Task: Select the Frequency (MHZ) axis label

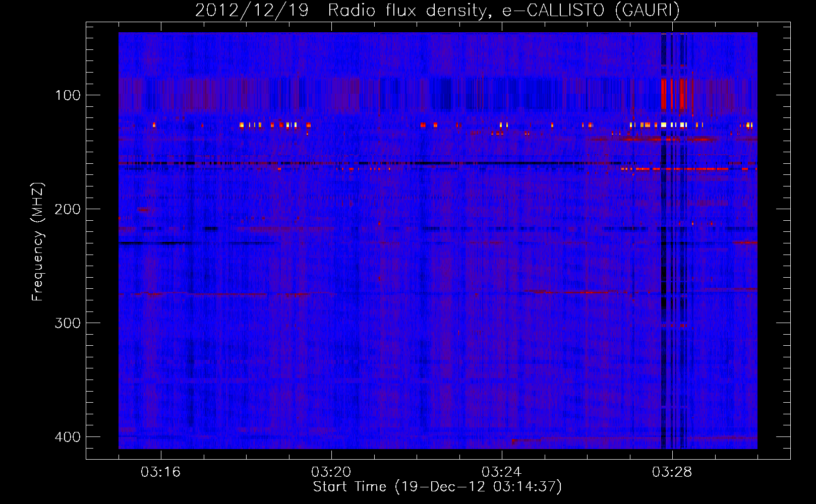Action: pos(38,242)
